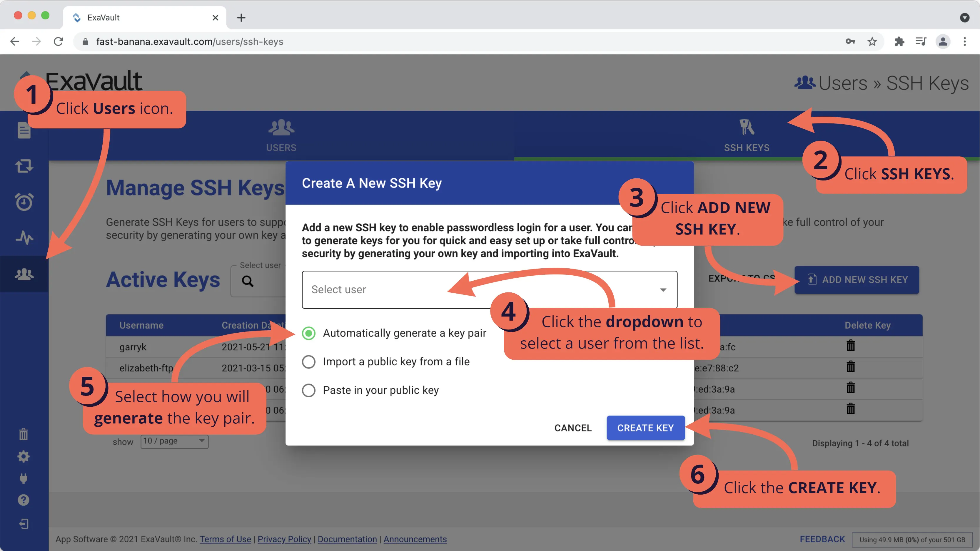
Task: Click CANCEL in the dialog
Action: click(573, 428)
